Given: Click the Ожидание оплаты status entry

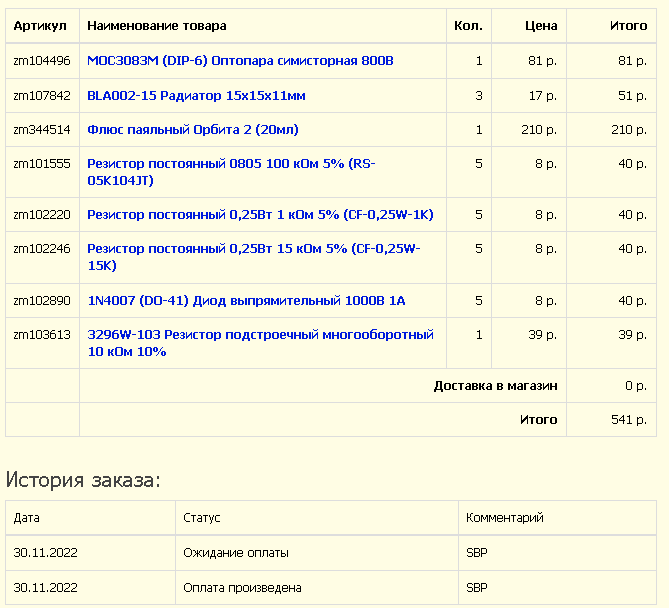Looking at the screenshot, I should pos(236,553).
